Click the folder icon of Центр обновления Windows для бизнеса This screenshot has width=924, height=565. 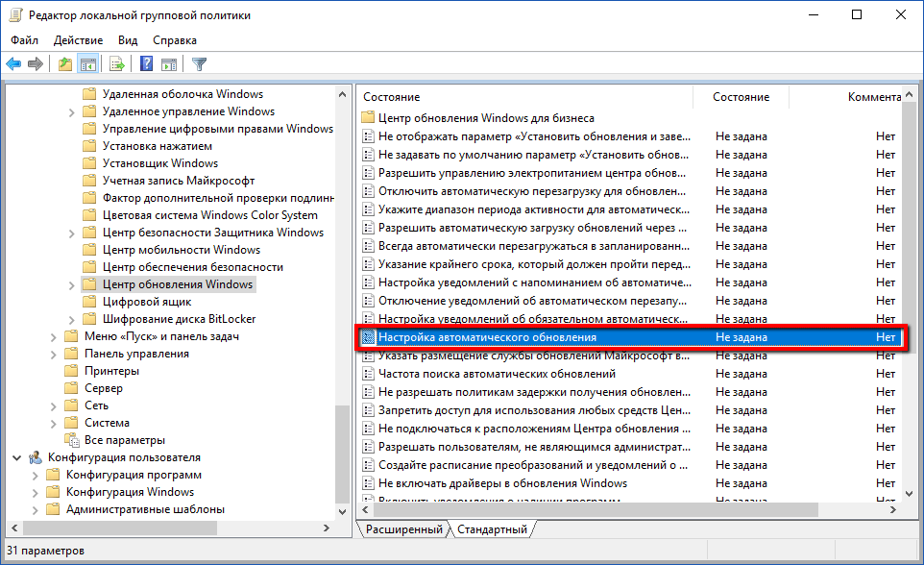coord(368,117)
